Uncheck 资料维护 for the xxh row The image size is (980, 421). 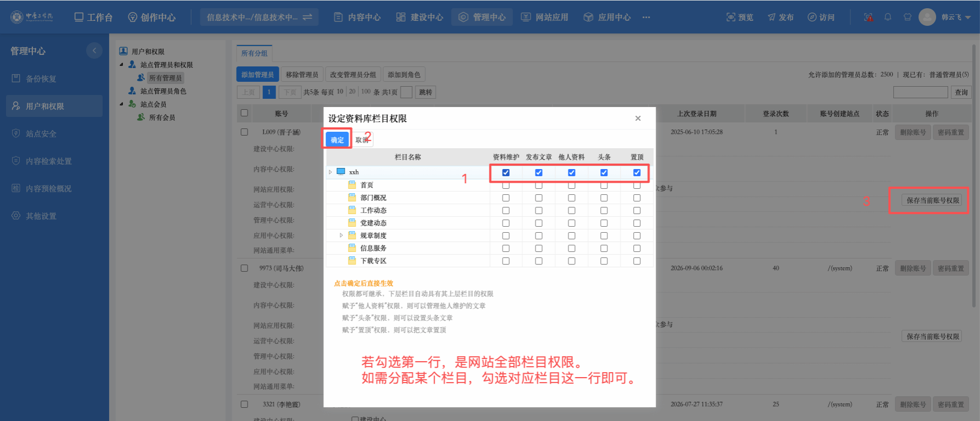[506, 172]
